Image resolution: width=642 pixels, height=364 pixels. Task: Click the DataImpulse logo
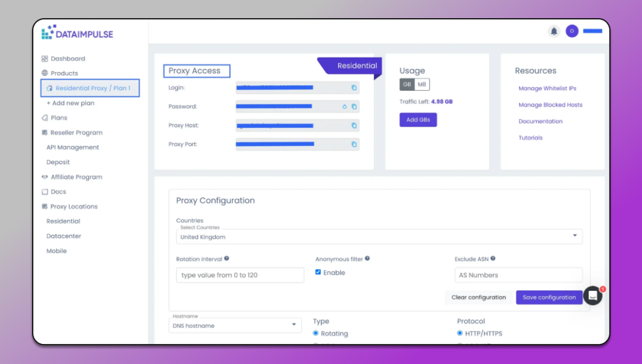76,33
